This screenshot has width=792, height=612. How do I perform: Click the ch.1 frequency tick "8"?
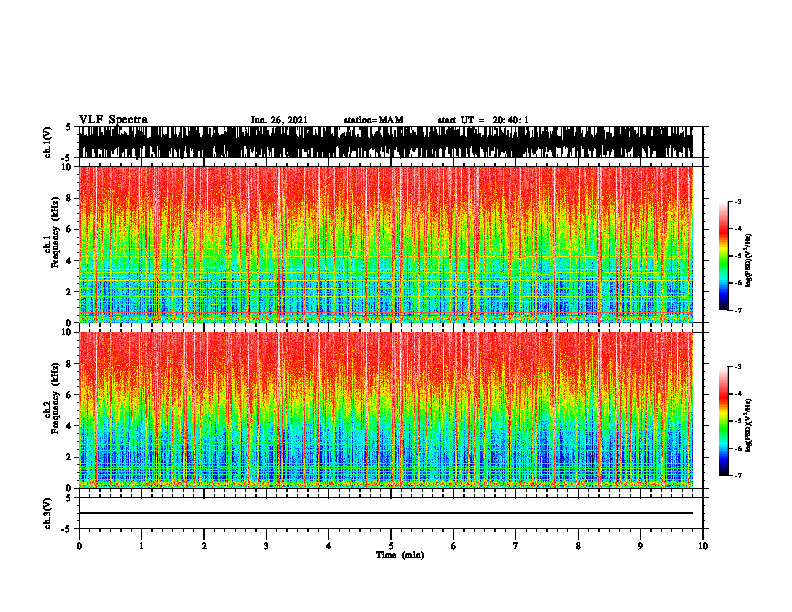[69, 198]
